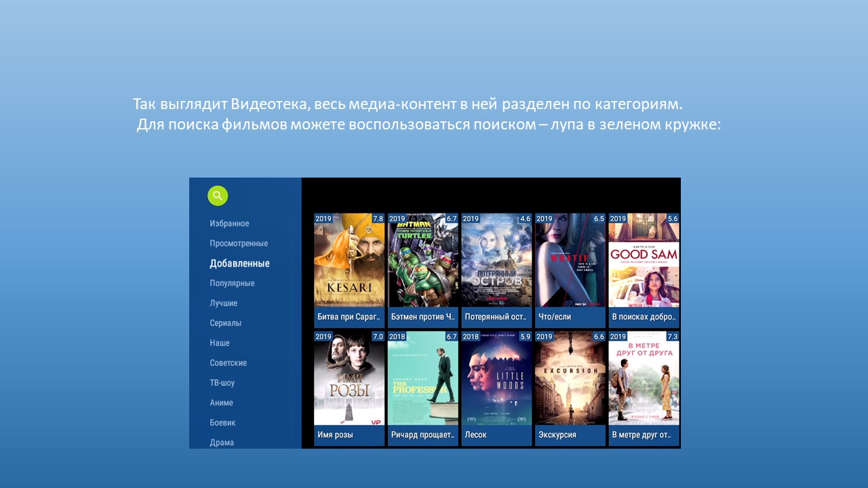Viewport: 868px width, 488px height.
Task: Click the green magnifier search icon
Action: click(218, 196)
